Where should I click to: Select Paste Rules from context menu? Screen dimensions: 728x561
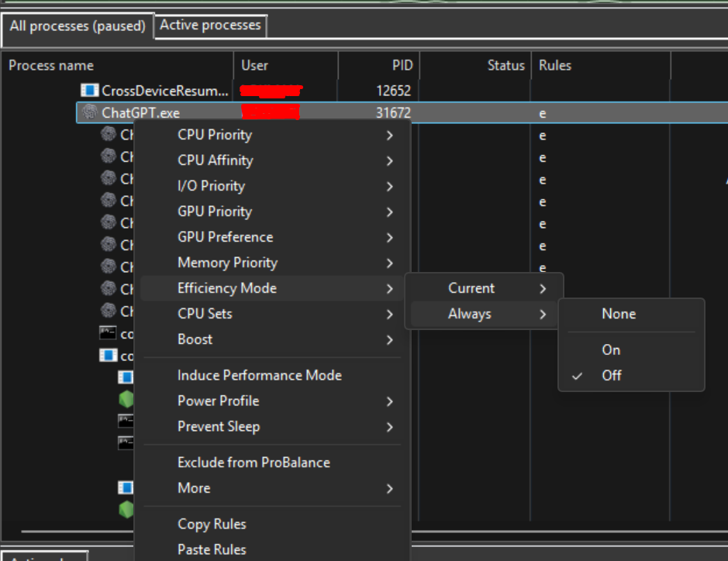click(x=272, y=550)
